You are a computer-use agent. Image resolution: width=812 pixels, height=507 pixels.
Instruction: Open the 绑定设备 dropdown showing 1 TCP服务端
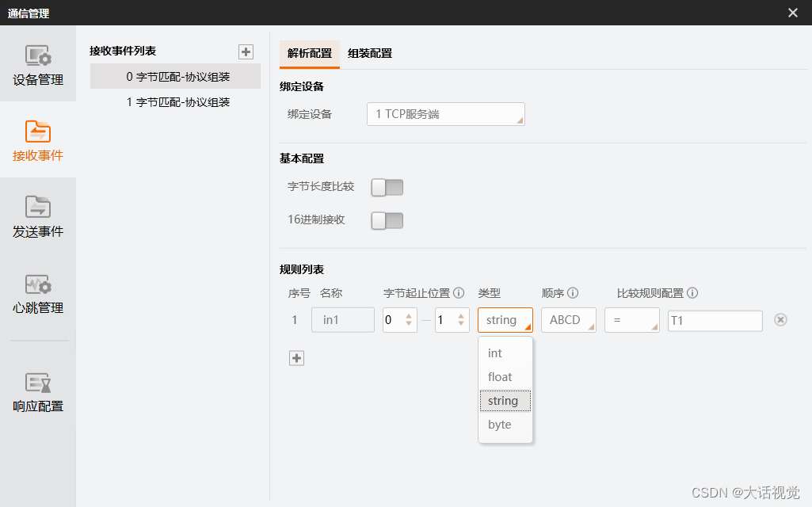point(446,114)
